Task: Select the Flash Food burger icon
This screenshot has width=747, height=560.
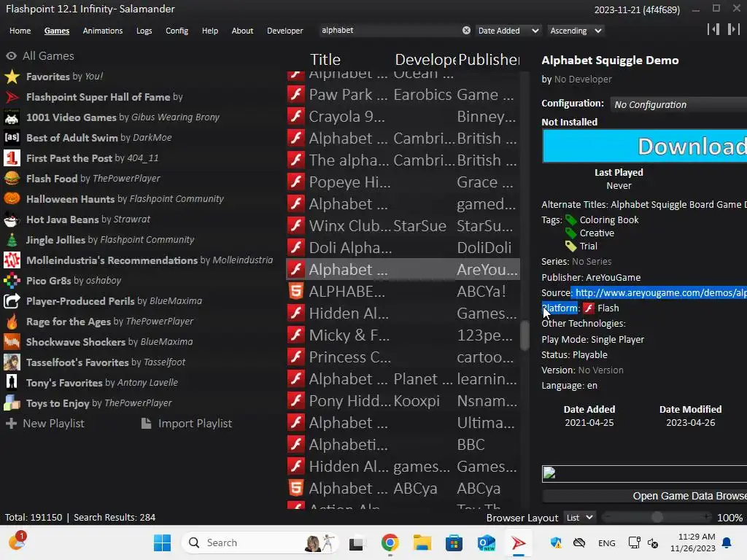Action: pos(12,179)
